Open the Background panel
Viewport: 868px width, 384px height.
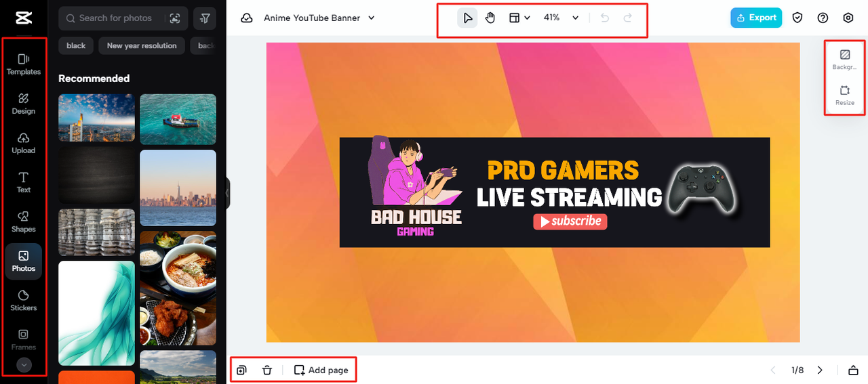pos(845,60)
